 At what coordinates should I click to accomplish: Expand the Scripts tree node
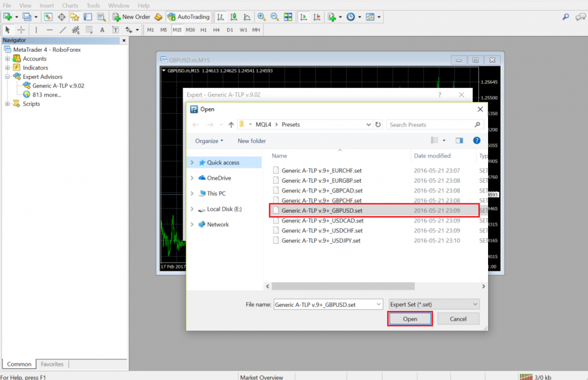[x=7, y=103]
